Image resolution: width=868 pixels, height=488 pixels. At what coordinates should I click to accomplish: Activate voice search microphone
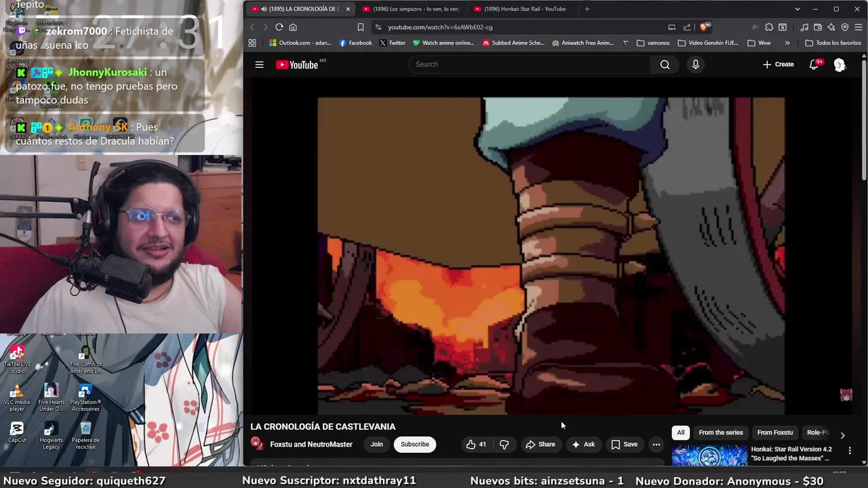[x=695, y=64]
